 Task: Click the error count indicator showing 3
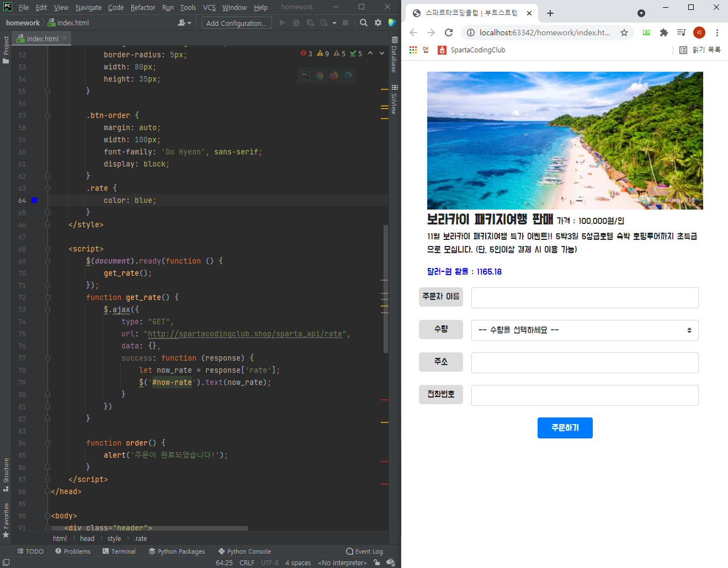(307, 53)
